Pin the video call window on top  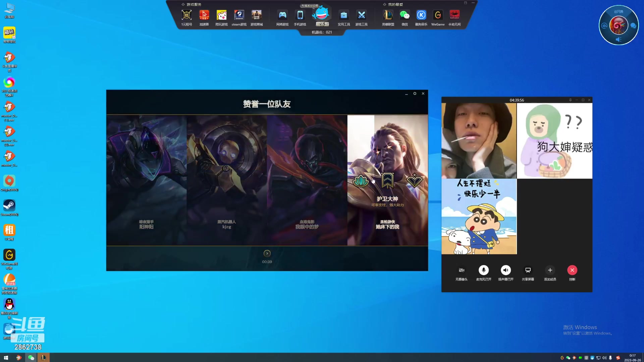click(x=570, y=100)
